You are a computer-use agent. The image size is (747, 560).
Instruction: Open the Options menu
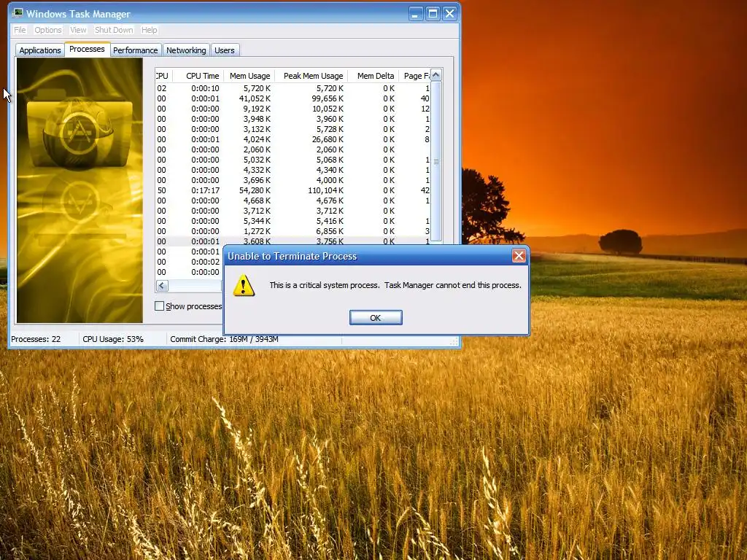click(48, 30)
